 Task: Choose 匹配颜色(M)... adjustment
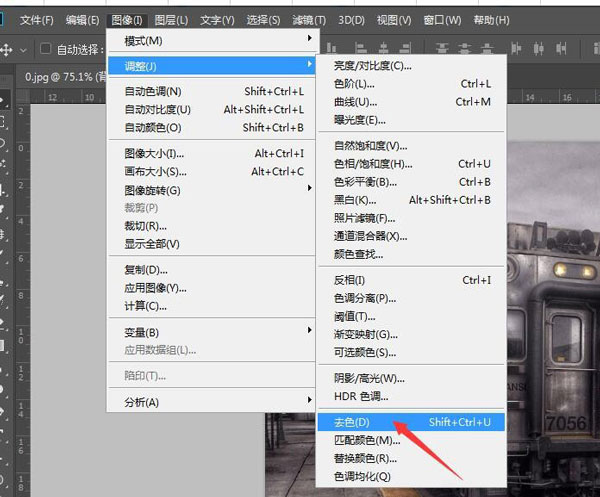tap(411, 440)
